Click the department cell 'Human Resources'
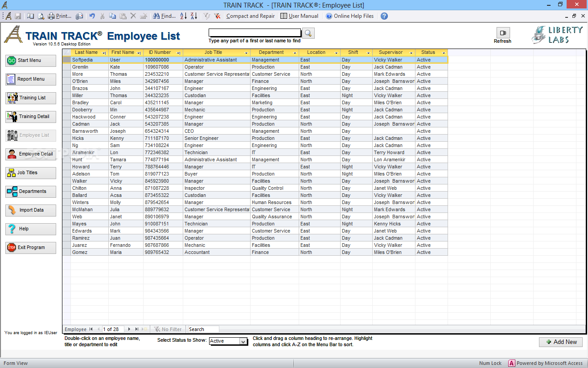 tap(275, 202)
